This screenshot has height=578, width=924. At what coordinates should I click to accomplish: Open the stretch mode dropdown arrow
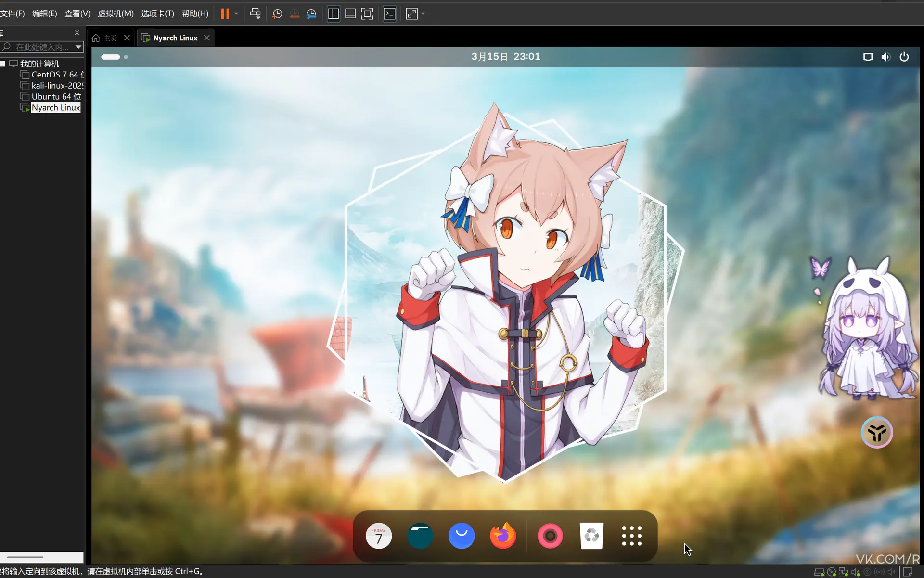[x=423, y=13]
